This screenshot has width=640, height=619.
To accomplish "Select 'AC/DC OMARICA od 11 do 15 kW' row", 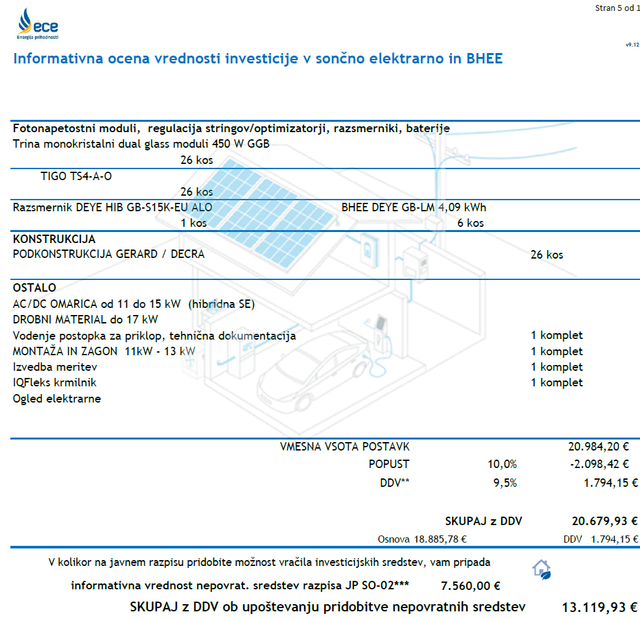I will (133, 304).
